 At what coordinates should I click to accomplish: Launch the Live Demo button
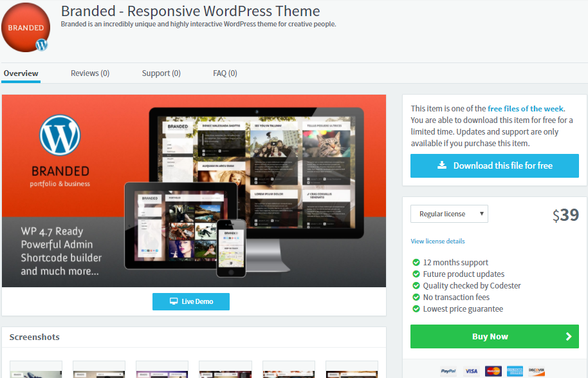click(x=190, y=301)
